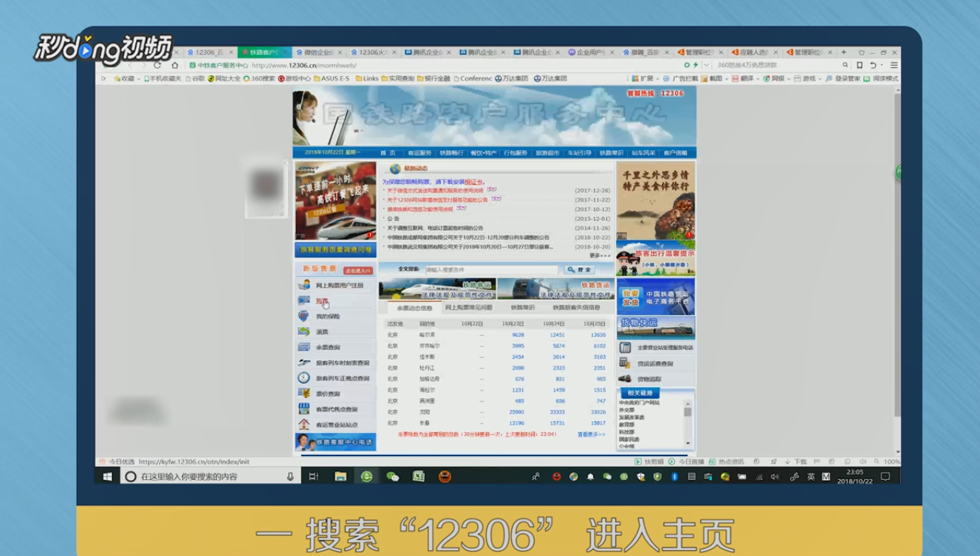Screen dimensions: 980x556
Task: Open File Explorer from the taskbar
Action: [340, 477]
